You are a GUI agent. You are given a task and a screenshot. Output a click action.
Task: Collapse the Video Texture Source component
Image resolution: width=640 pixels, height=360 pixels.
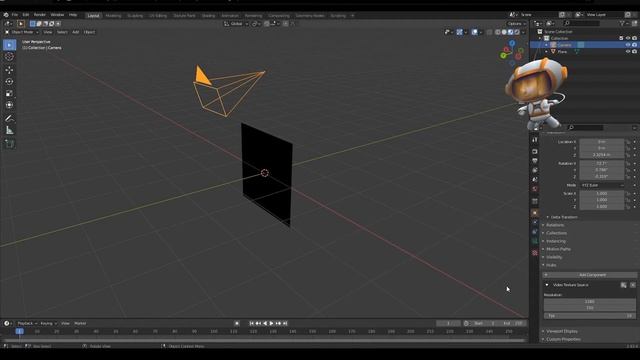click(x=547, y=285)
